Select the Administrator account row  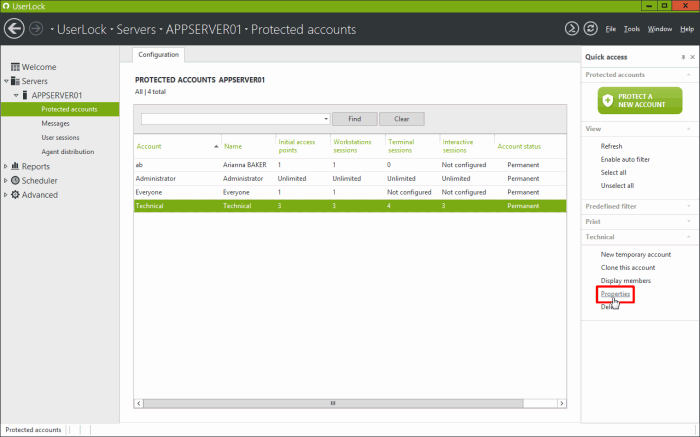pos(350,179)
